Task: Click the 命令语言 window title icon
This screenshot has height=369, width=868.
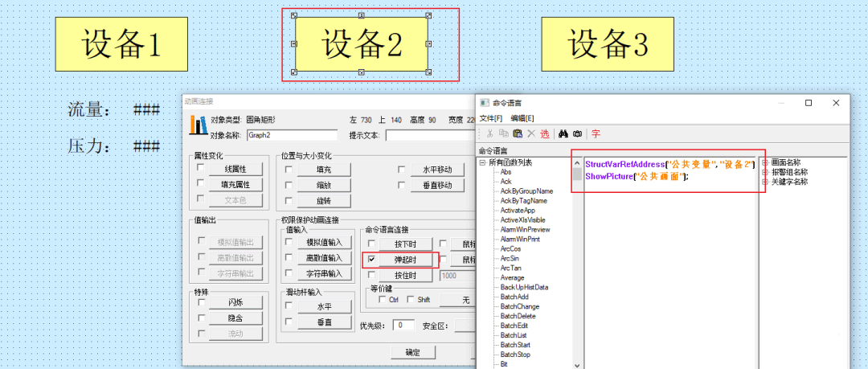Action: [485, 103]
